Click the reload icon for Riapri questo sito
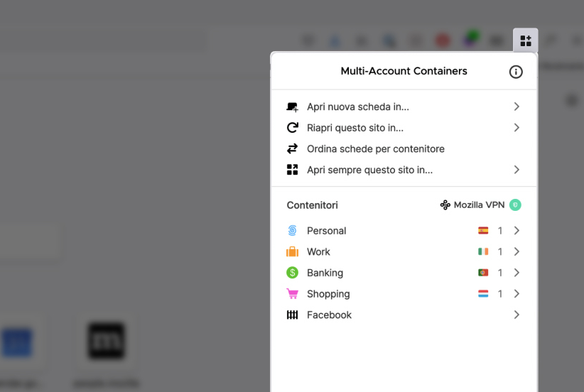 pyautogui.click(x=293, y=128)
